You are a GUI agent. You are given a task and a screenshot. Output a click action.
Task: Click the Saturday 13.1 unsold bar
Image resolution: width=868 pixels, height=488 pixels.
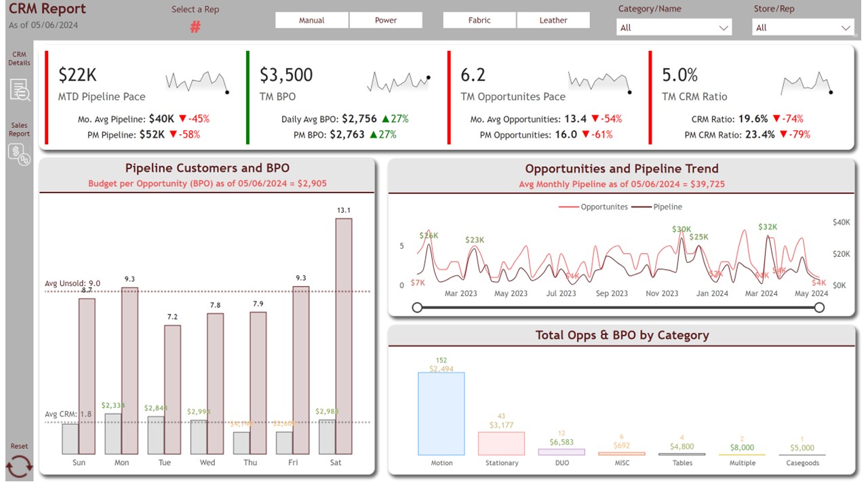point(344,335)
